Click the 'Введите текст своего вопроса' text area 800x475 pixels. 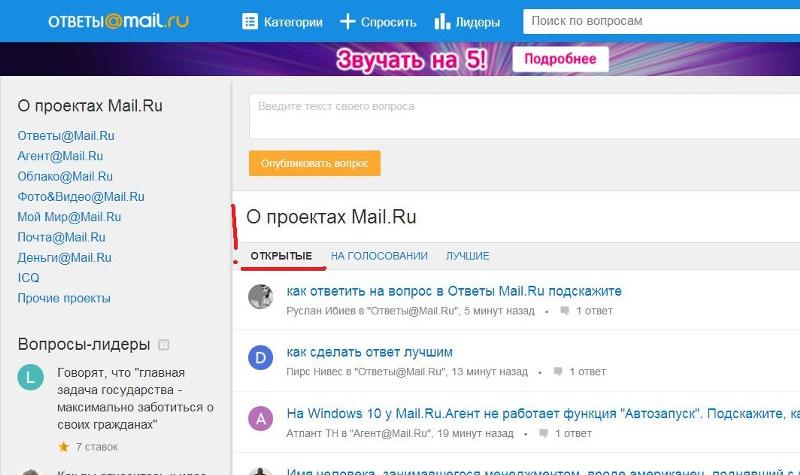point(524,116)
